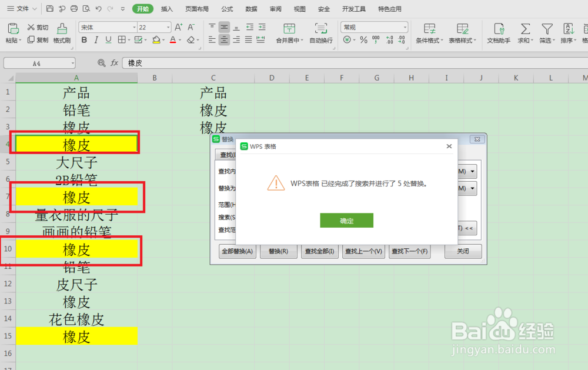Increase font size with A+ icon
The height and width of the screenshot is (370, 588).
(x=179, y=27)
